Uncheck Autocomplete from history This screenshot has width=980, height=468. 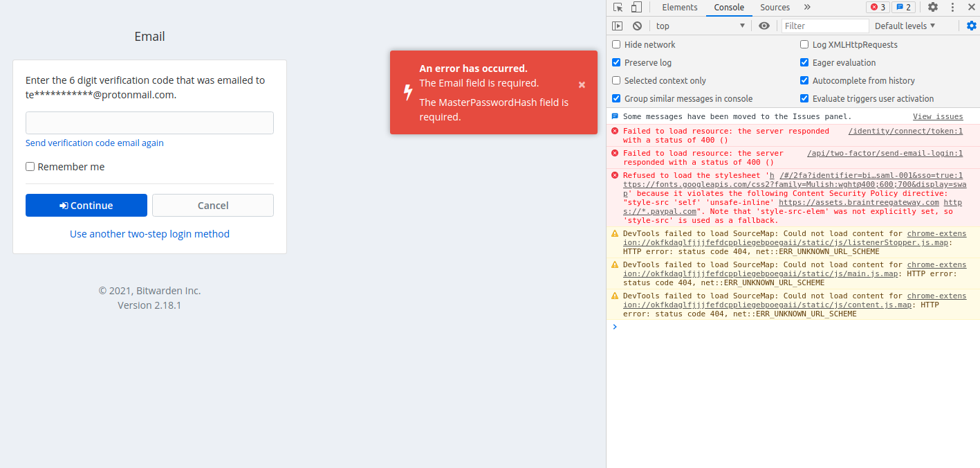point(804,80)
